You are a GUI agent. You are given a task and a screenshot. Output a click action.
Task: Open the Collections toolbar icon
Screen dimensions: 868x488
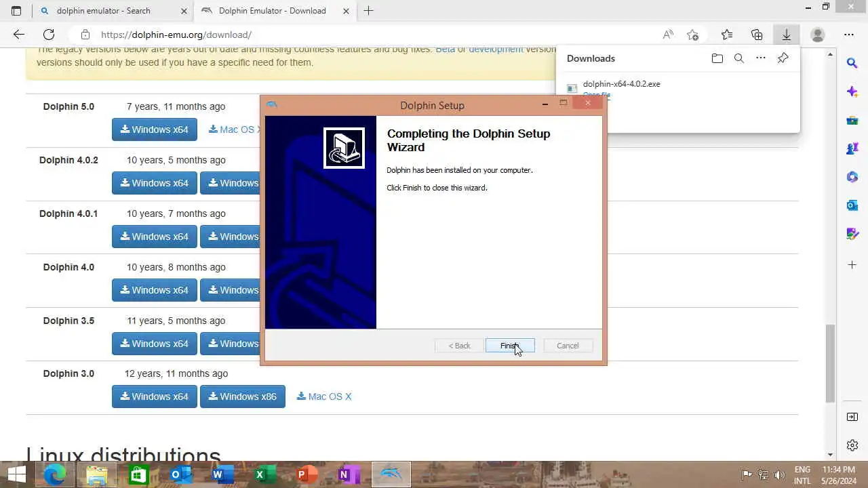(x=757, y=35)
